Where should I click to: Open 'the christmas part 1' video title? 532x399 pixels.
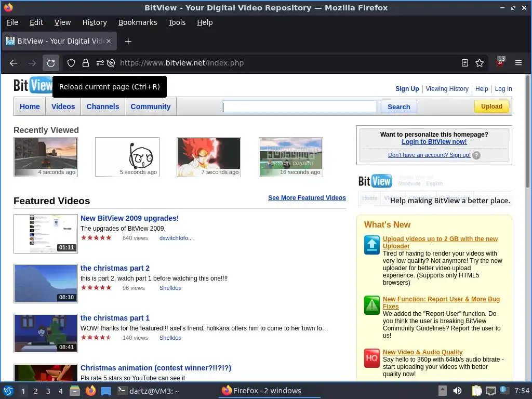115,318
